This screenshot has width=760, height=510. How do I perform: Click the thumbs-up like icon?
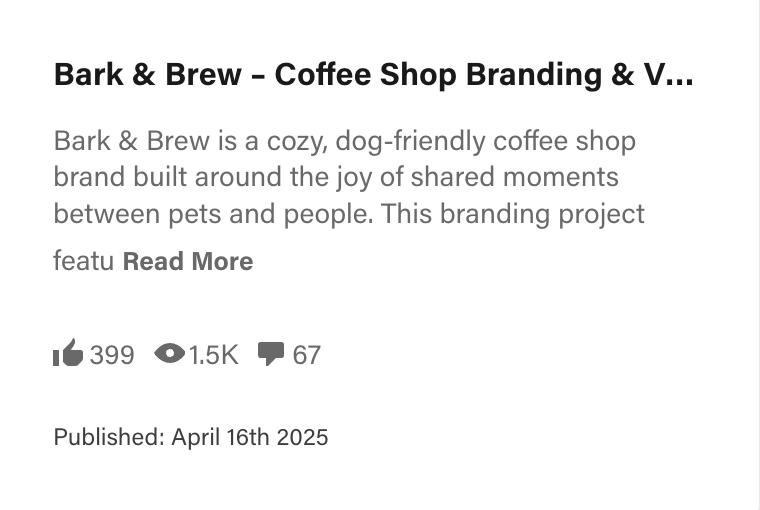[x=67, y=354]
